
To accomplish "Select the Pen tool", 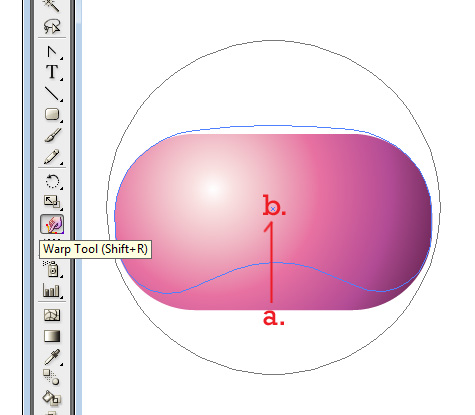I will (52, 52).
